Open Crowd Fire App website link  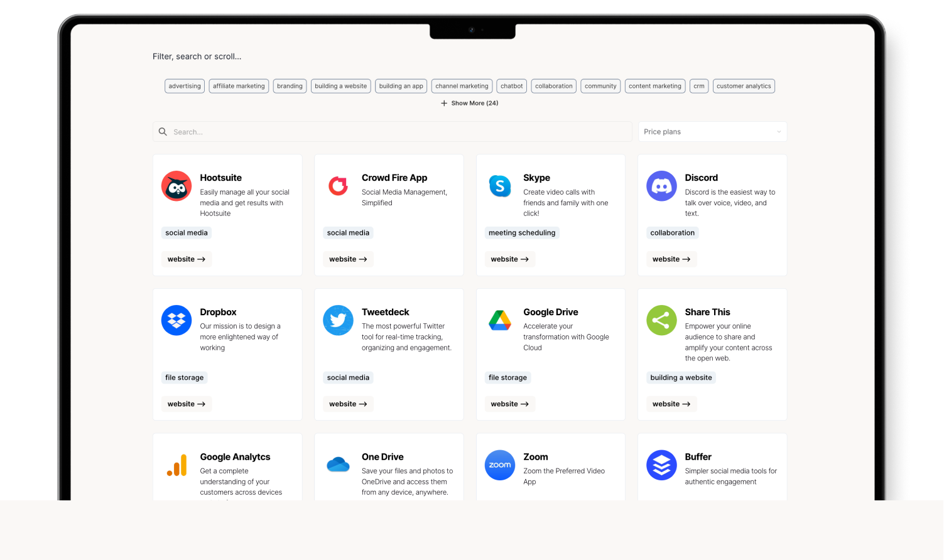tap(348, 259)
